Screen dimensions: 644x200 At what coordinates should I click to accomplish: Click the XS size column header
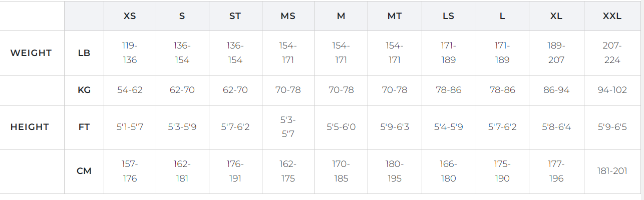point(130,16)
